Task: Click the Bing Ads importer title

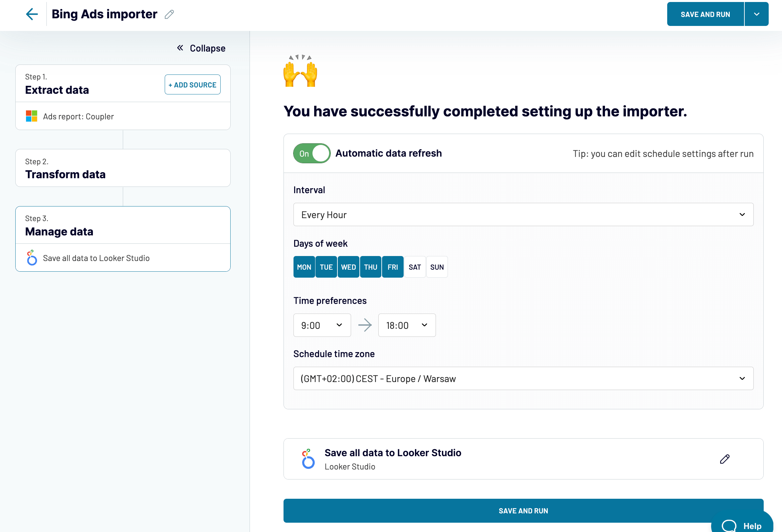Action: [104, 14]
